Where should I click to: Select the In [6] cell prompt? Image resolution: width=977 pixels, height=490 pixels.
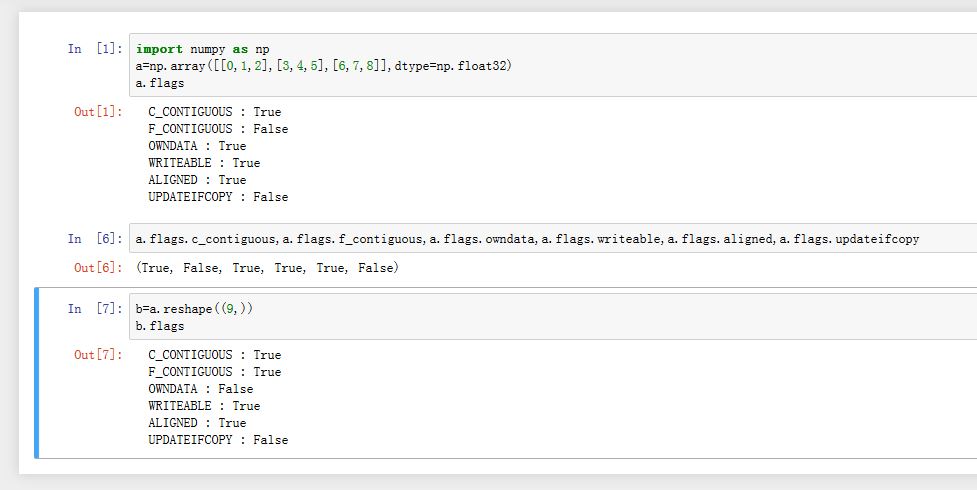[x=95, y=239]
